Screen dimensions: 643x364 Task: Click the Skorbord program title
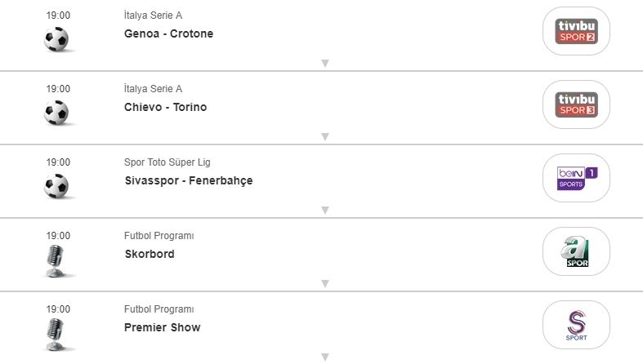[149, 255]
